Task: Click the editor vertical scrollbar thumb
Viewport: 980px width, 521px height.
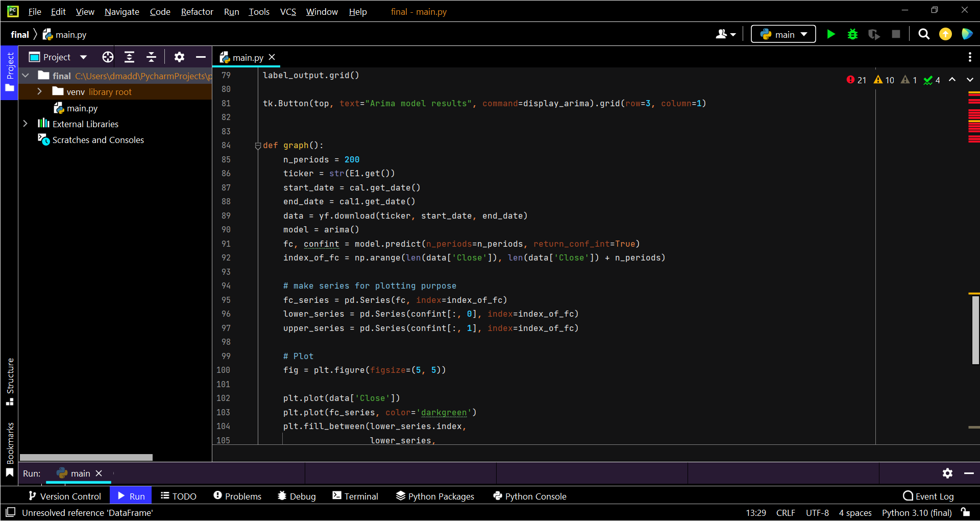Action: 975,329
